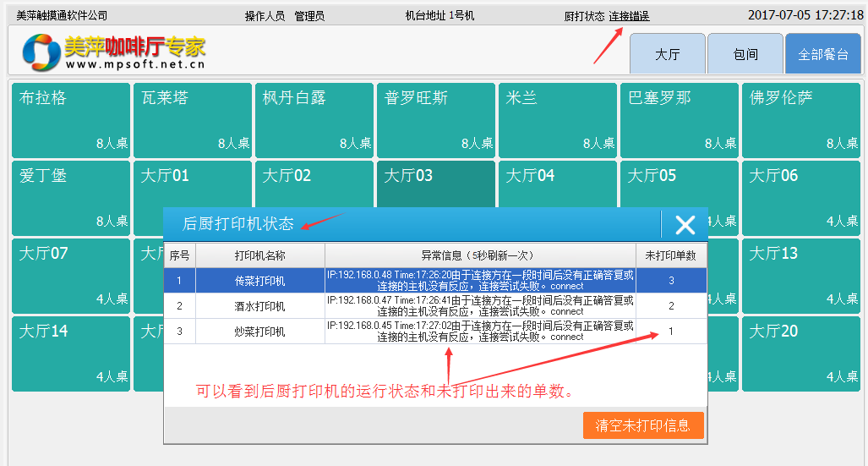Screen dimensions: 868x466
Task: Select the 炒菜打印机 row
Action: click(x=259, y=332)
